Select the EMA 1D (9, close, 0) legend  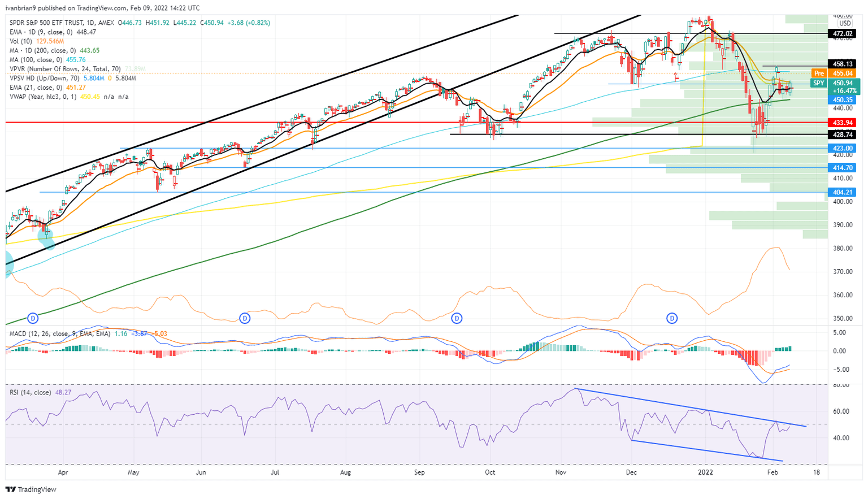coord(41,32)
